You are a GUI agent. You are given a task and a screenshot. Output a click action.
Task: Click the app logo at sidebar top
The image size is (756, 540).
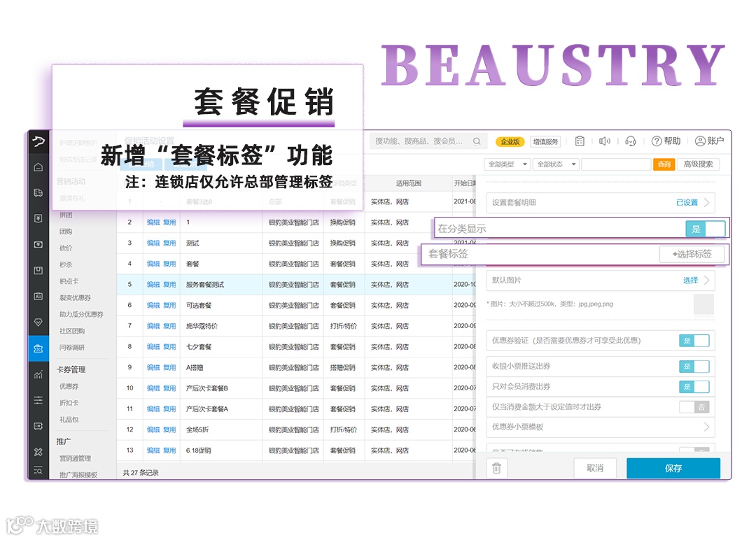pos(38,141)
